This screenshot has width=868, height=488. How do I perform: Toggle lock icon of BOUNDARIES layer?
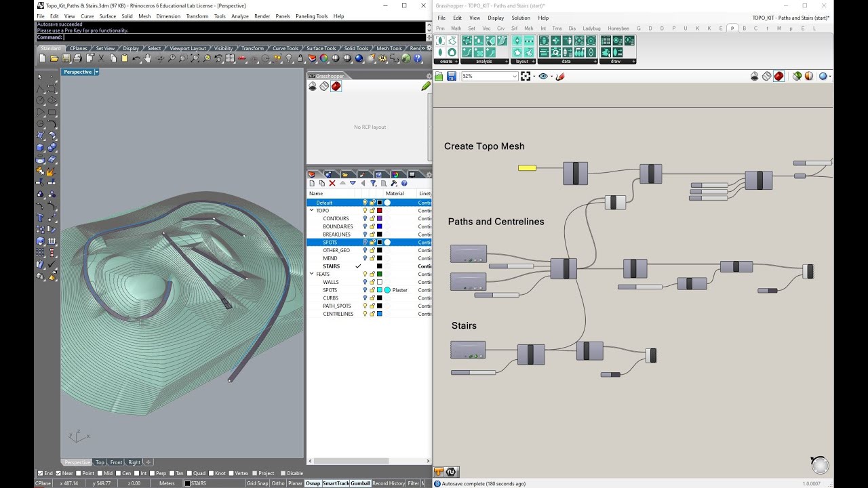(372, 226)
